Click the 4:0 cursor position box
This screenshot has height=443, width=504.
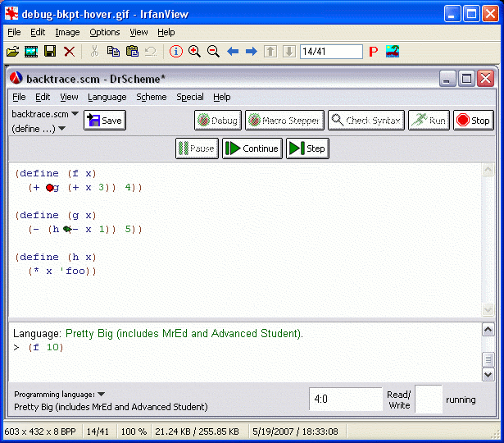tap(346, 399)
